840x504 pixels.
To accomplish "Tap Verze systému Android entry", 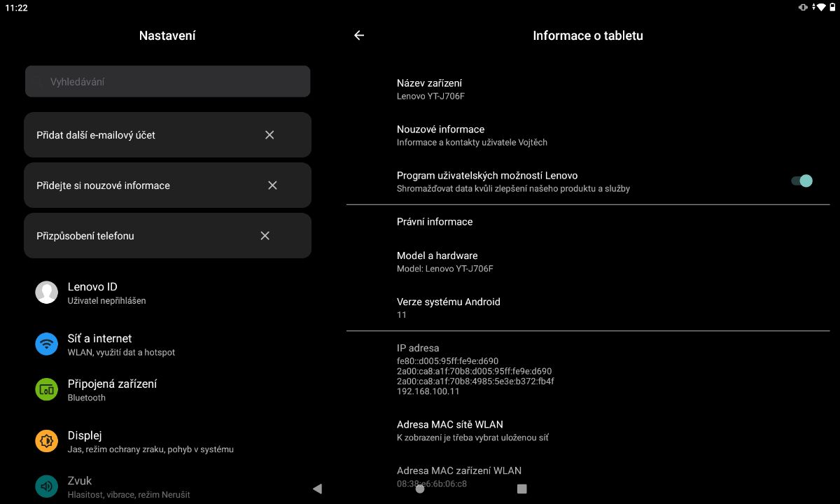I will tap(448, 308).
